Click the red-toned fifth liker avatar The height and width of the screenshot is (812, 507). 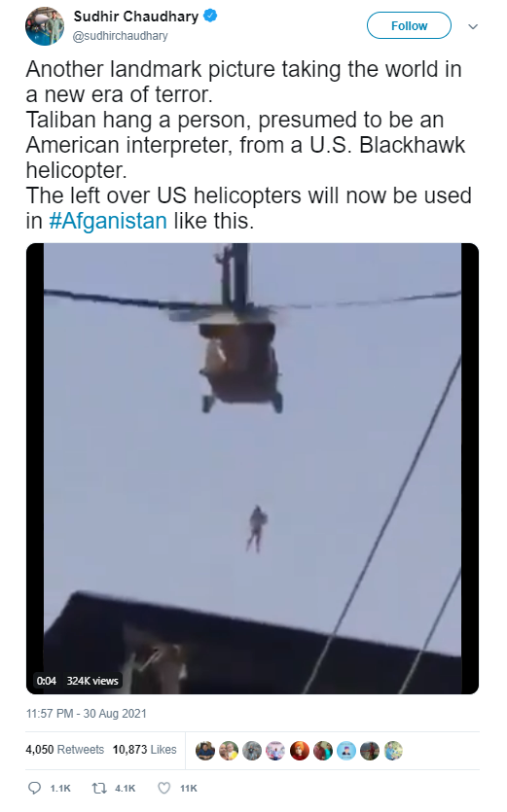(299, 751)
